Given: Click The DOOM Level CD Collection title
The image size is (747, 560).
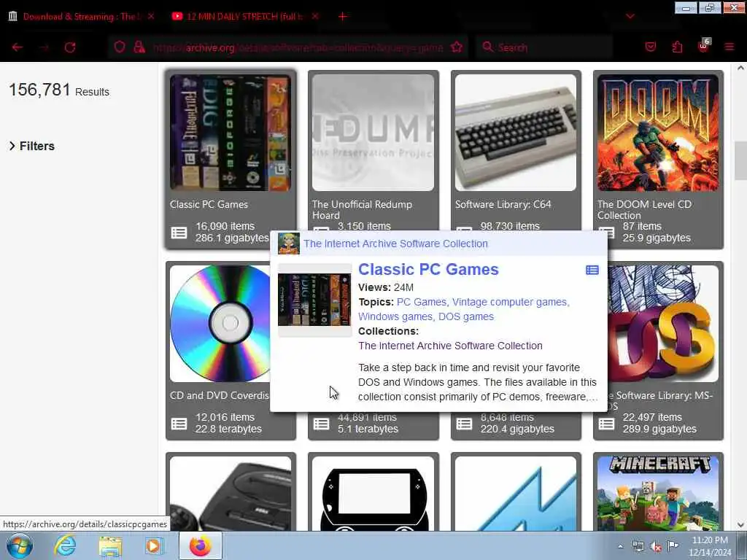Looking at the screenshot, I should [x=644, y=209].
